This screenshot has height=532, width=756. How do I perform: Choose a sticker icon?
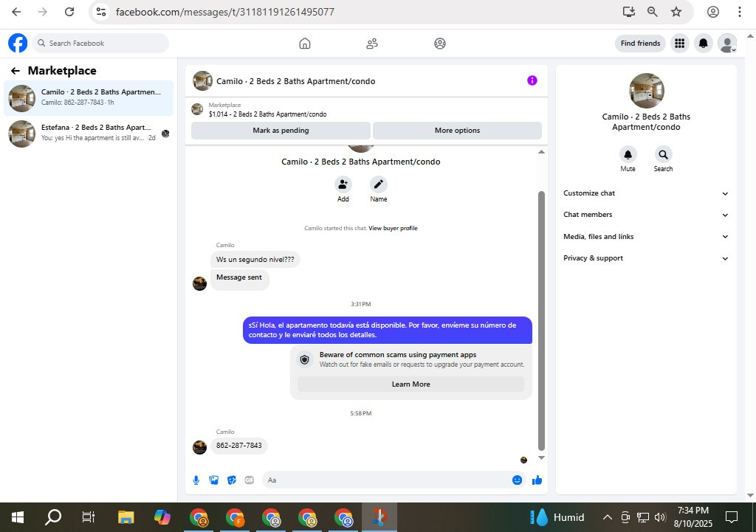tap(232, 480)
